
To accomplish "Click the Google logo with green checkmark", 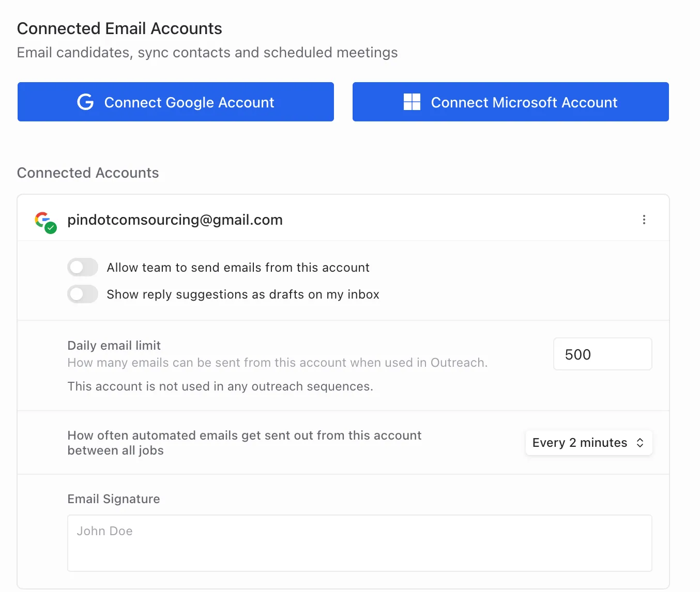I will coord(45,222).
